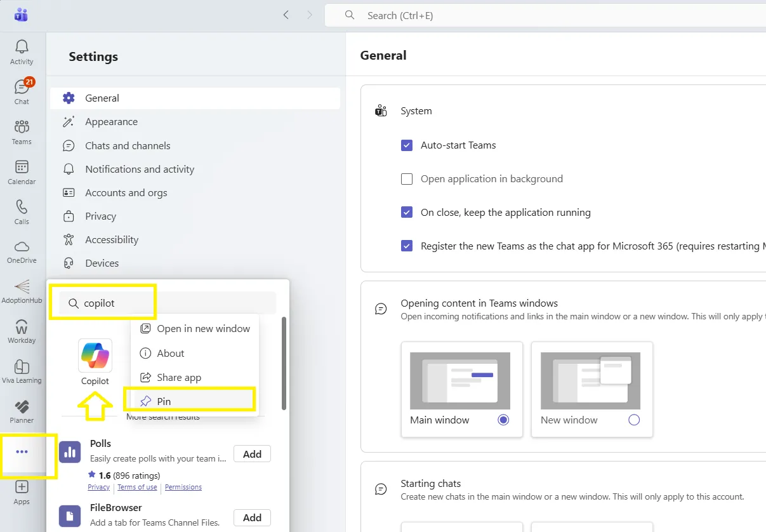Select New window radio option
766x532 pixels.
[633, 420]
